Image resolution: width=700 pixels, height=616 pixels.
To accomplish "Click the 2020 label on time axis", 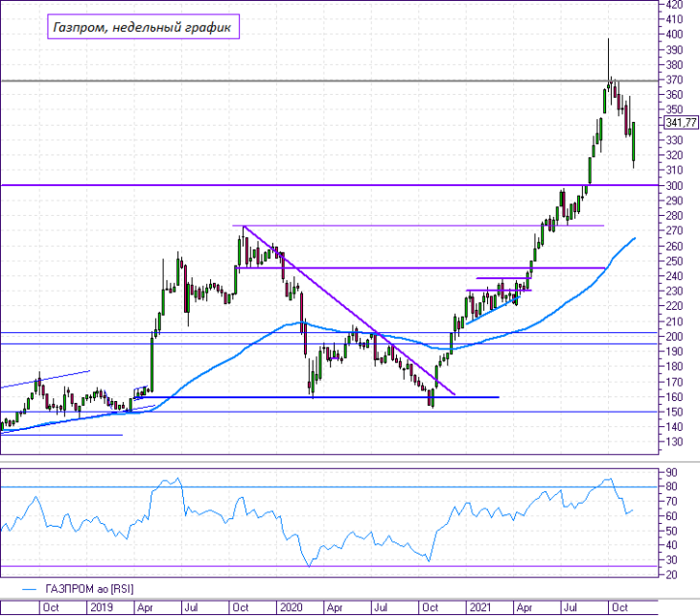I will point(292,607).
